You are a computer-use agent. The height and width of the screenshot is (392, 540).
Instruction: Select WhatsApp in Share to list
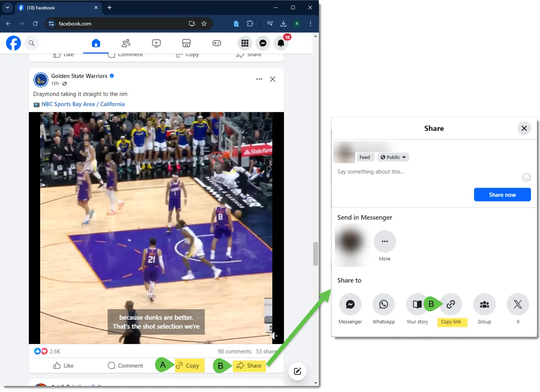pos(383,304)
